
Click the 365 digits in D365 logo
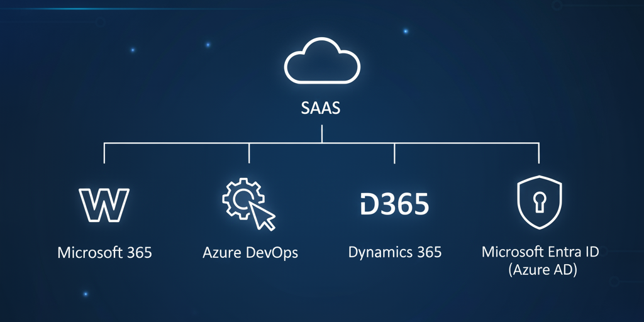point(404,205)
